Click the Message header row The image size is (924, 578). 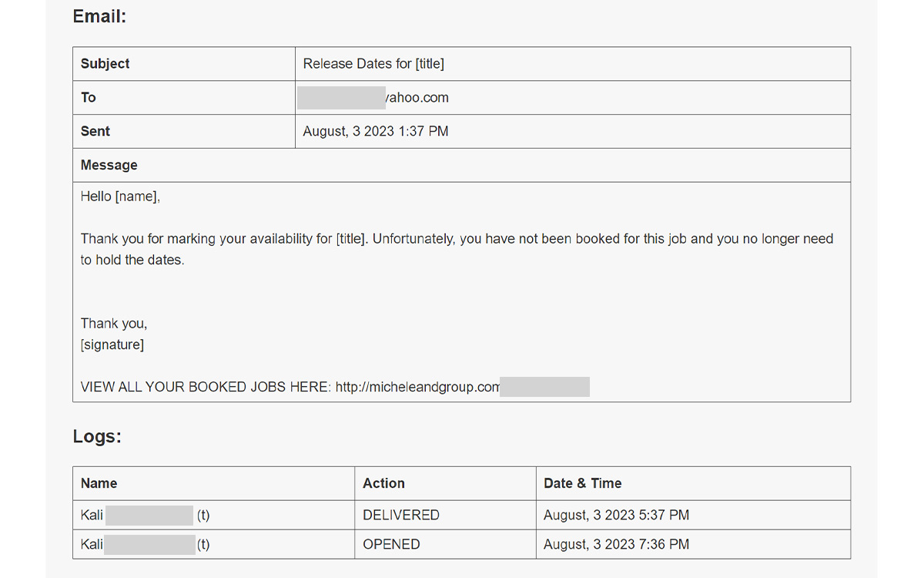462,166
